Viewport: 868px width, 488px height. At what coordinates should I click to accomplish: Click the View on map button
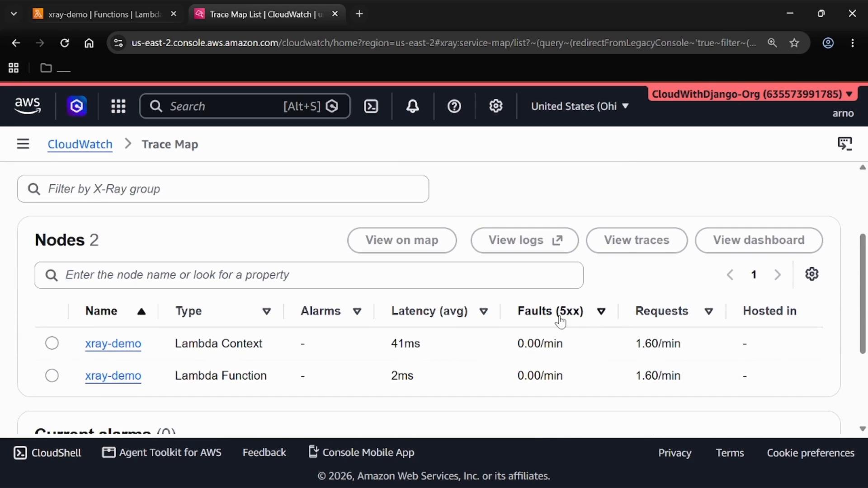402,240
